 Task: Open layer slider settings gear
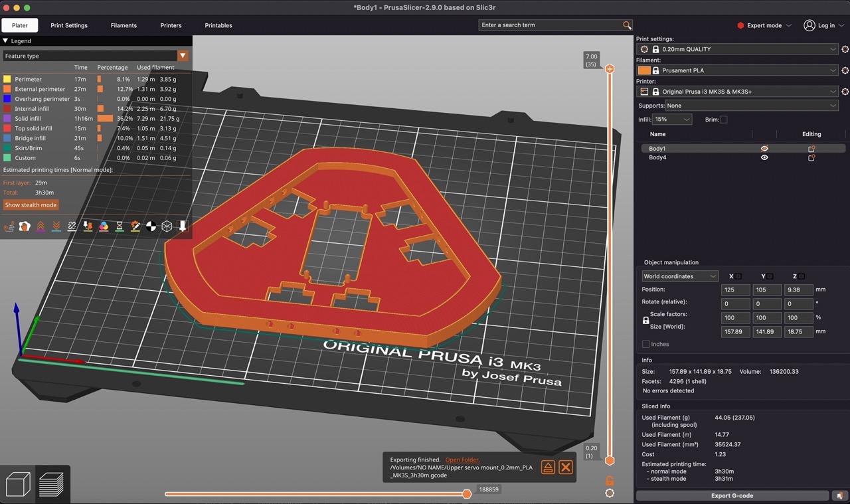[610, 493]
